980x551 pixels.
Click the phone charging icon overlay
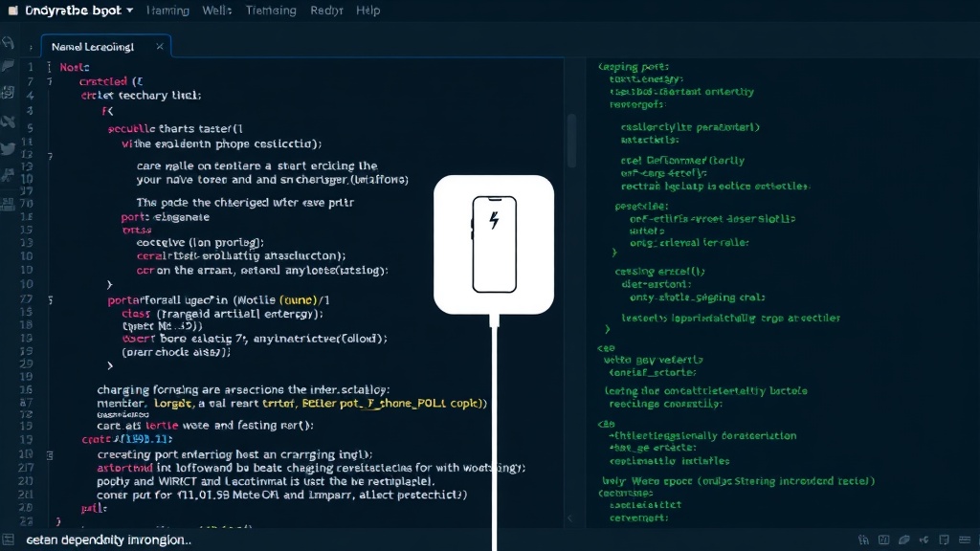(x=494, y=244)
